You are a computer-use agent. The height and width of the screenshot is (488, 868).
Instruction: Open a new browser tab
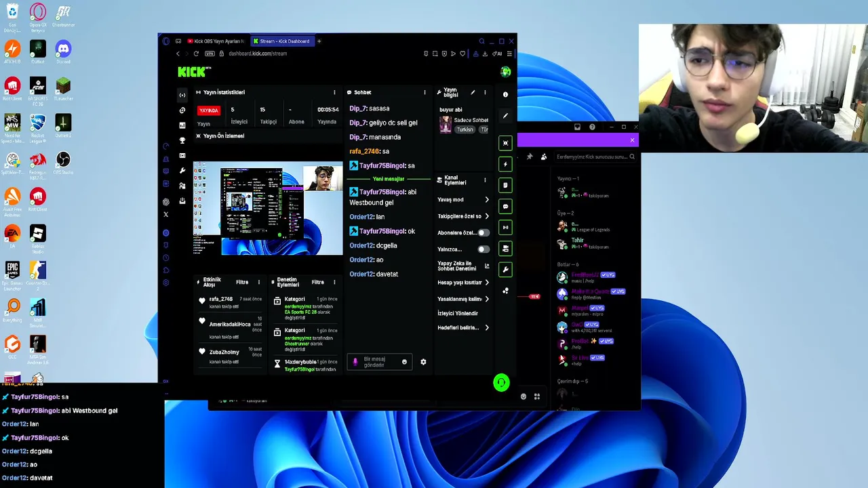pos(319,41)
